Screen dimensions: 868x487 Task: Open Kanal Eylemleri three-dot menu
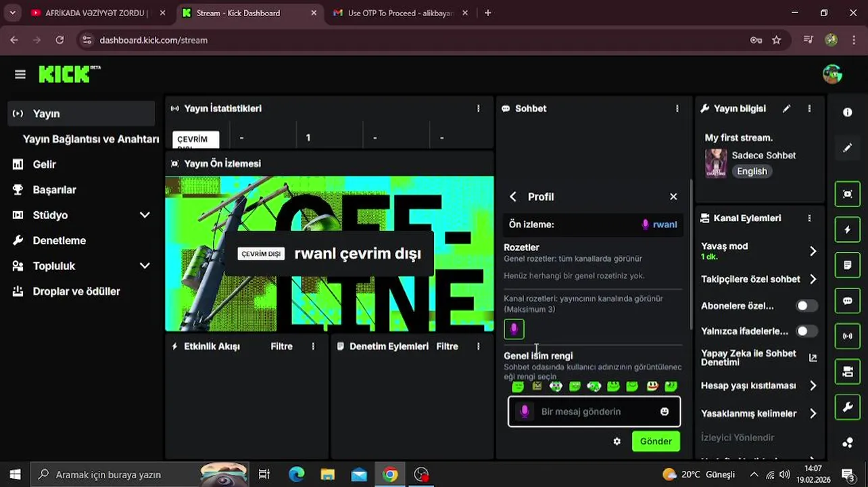click(x=809, y=218)
